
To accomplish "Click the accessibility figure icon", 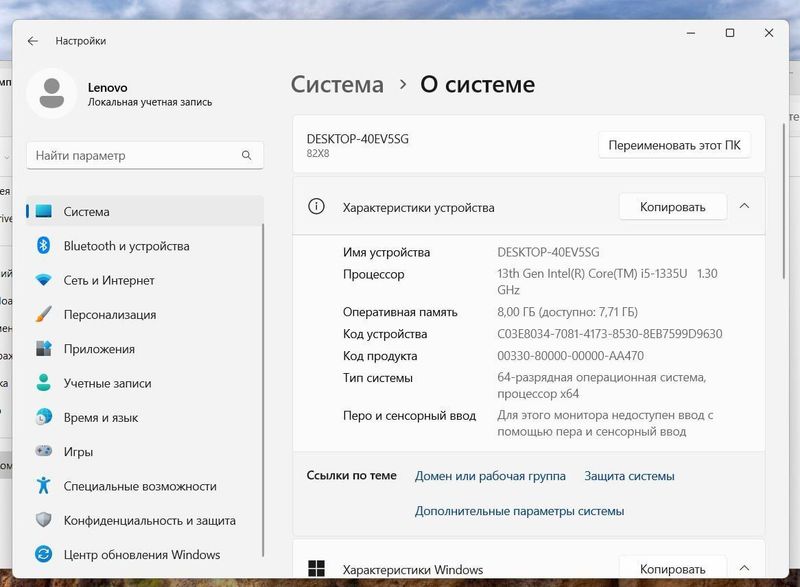I will (x=43, y=486).
